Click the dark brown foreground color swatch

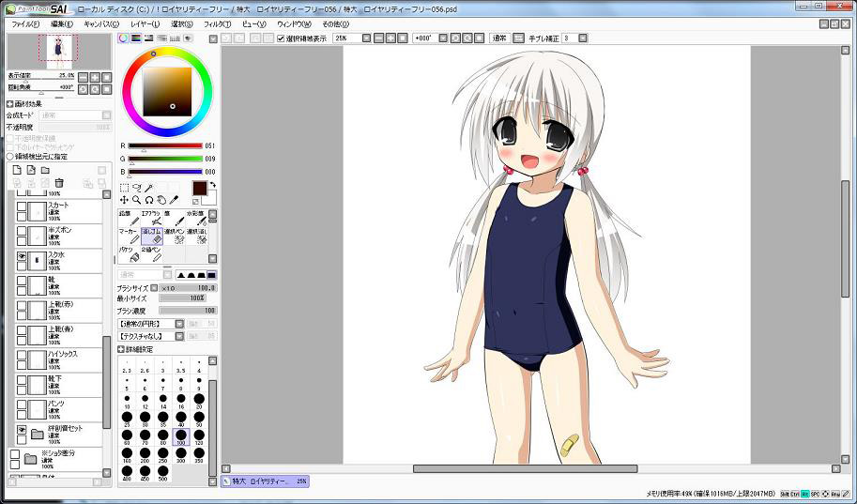coord(200,188)
